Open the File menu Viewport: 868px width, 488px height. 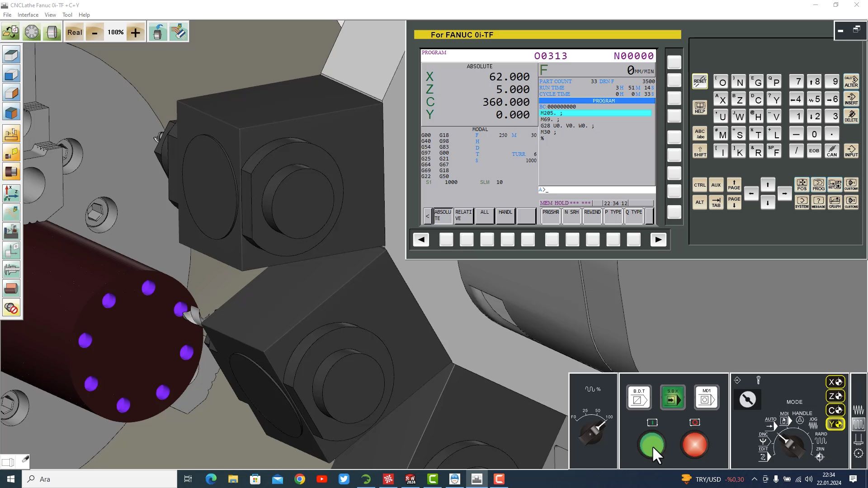coord(7,15)
